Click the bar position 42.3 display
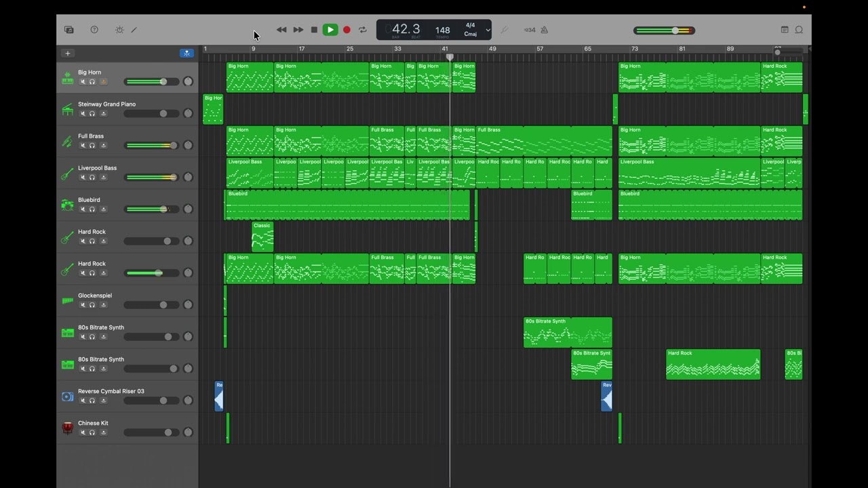The image size is (868, 488). click(406, 29)
